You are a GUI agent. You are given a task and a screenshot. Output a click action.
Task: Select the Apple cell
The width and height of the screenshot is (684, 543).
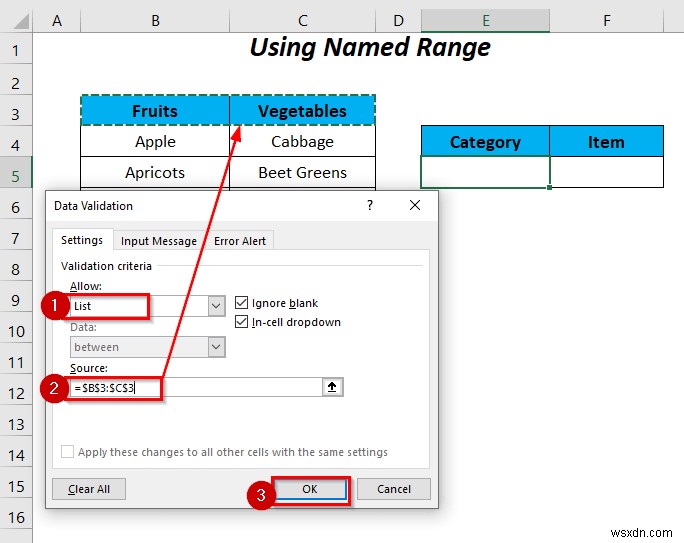[x=155, y=141]
